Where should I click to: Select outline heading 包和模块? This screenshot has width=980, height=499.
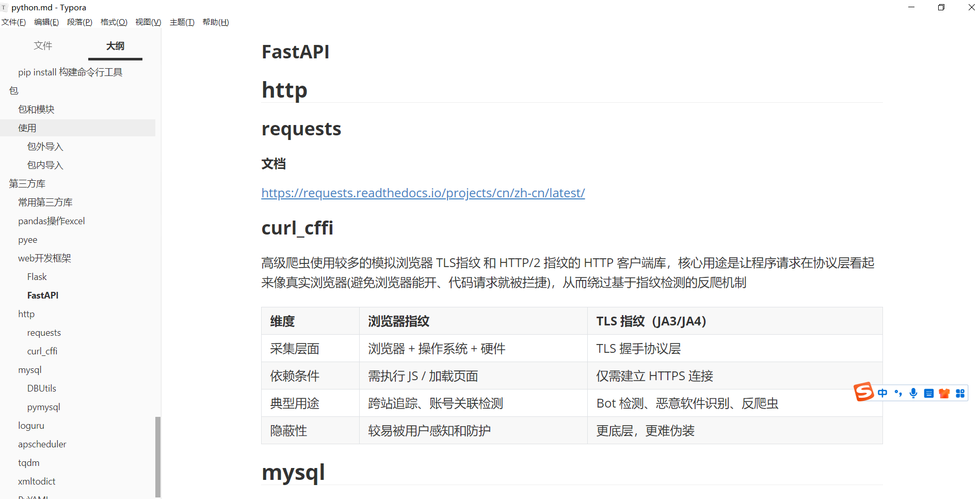click(36, 110)
